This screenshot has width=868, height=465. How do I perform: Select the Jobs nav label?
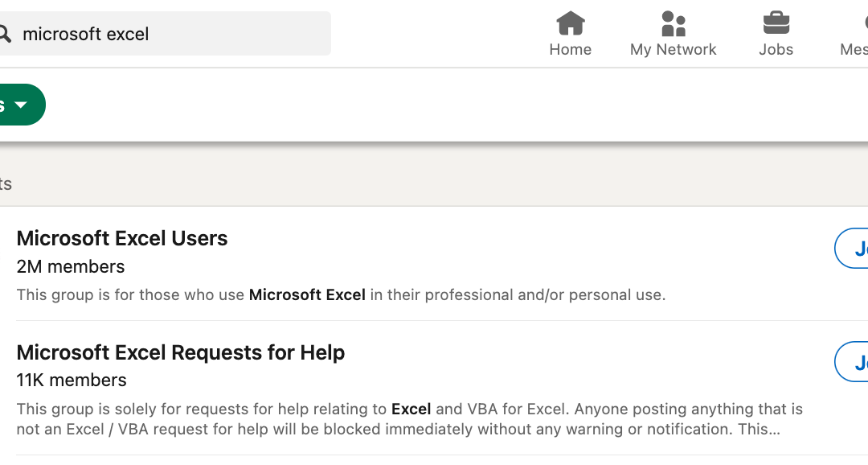click(776, 50)
